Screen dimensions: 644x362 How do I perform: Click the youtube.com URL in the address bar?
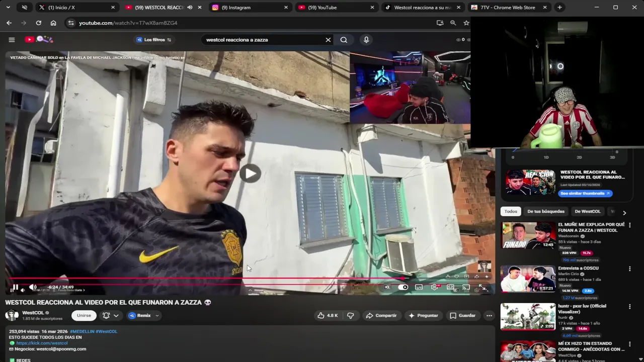click(x=128, y=23)
